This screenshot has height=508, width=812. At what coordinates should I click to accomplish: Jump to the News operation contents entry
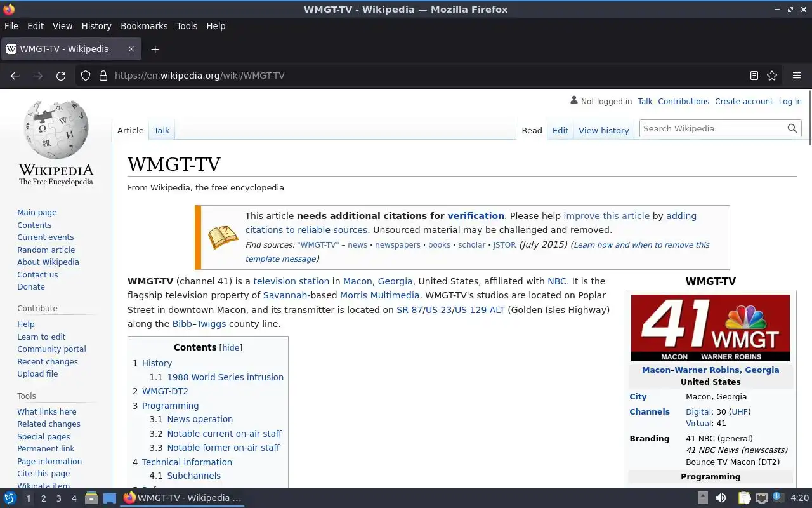(x=200, y=419)
